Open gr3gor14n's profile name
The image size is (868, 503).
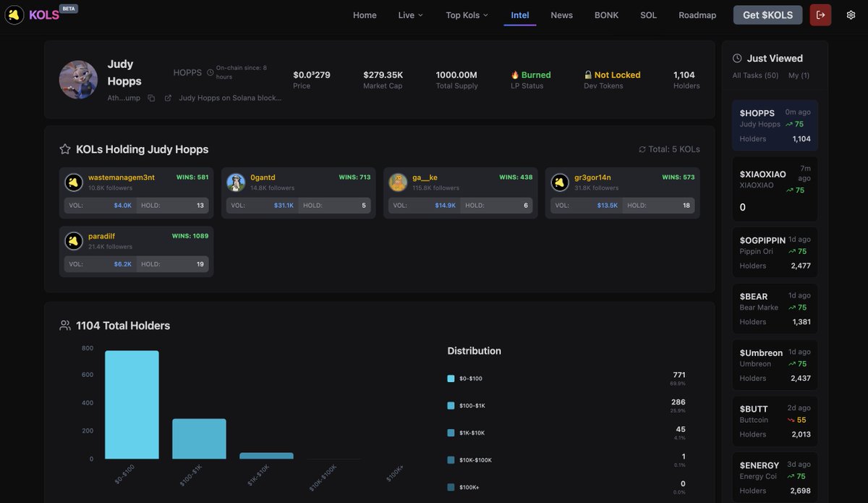pos(592,177)
